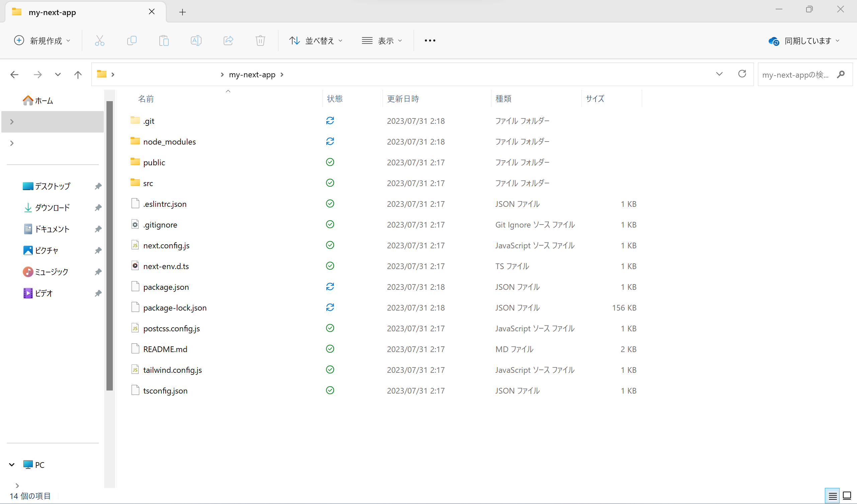Unpin Desktop via its pin icon

(x=98, y=186)
